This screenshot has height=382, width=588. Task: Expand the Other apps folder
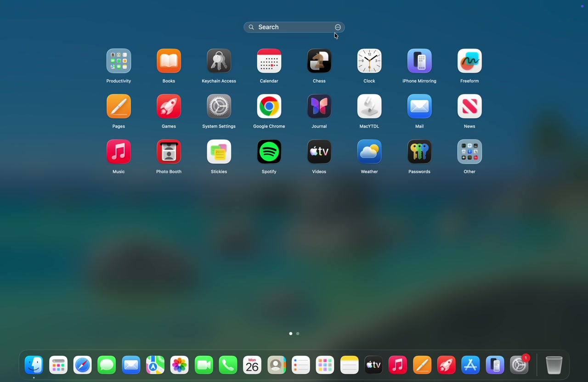coord(469,152)
